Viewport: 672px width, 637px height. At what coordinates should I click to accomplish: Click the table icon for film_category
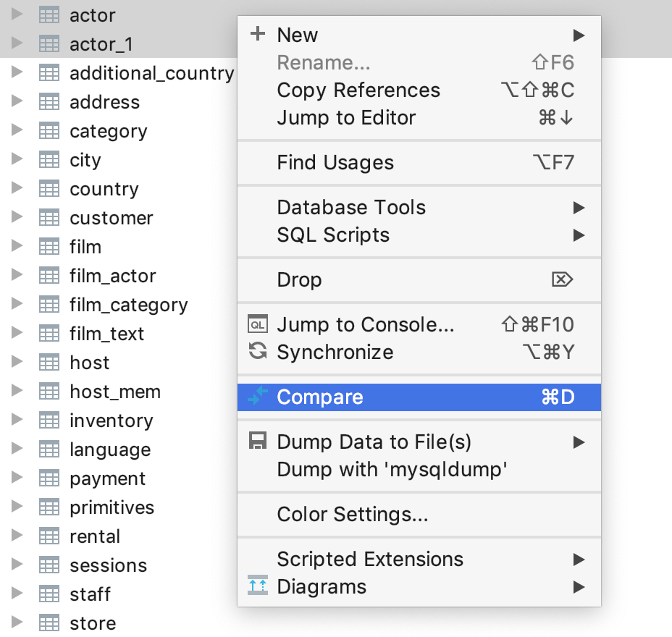pyautogui.click(x=49, y=305)
